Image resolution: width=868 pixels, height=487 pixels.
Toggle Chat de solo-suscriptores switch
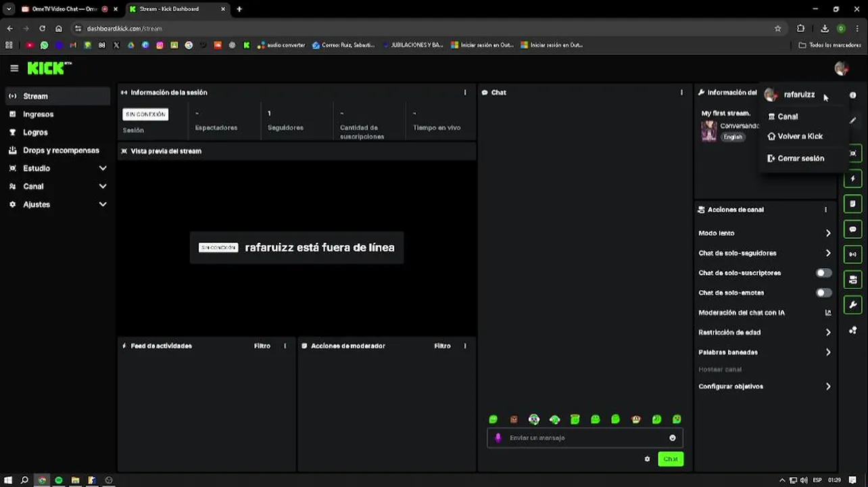pos(823,273)
